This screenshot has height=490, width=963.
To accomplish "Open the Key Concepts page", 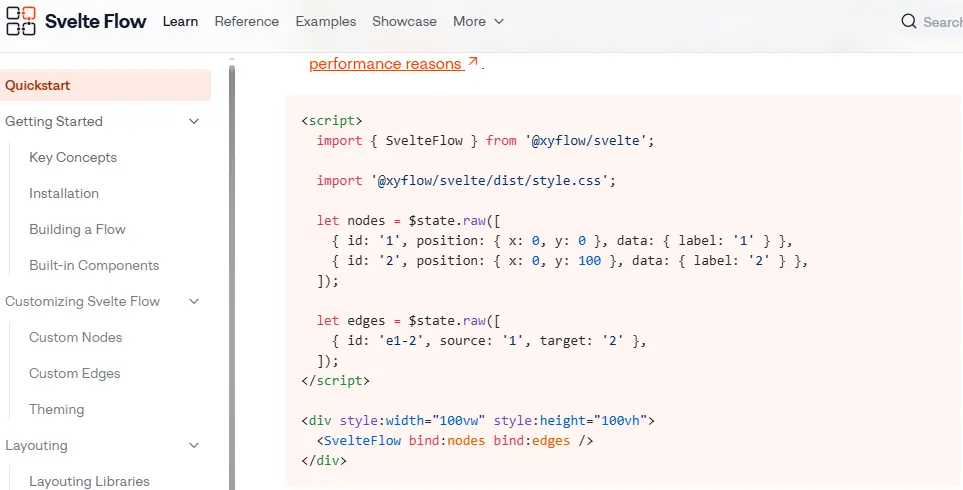I will tap(73, 158).
